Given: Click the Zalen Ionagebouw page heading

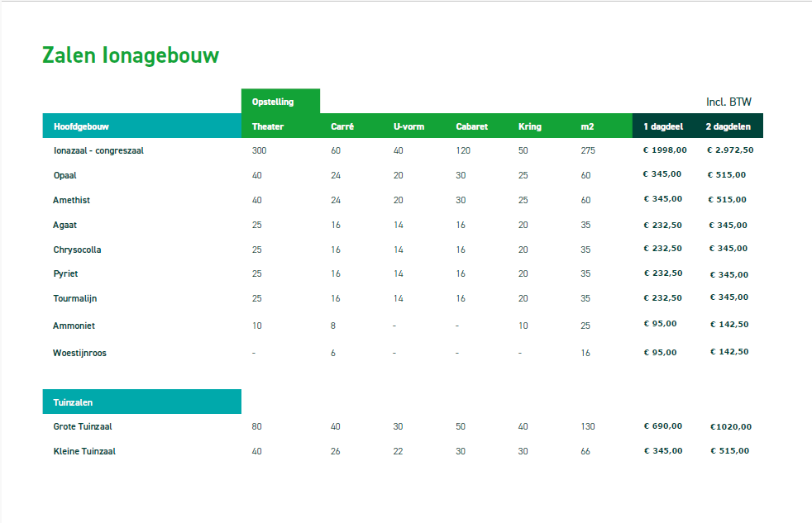Looking at the screenshot, I should point(130,55).
